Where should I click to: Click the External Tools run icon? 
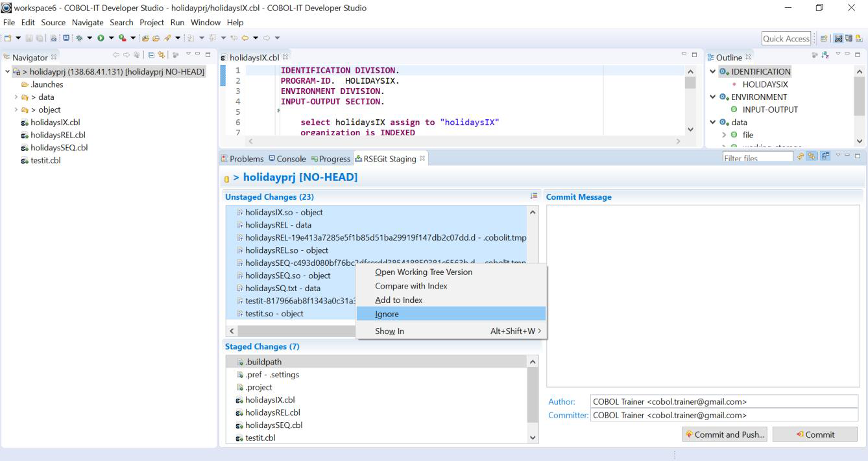point(122,38)
